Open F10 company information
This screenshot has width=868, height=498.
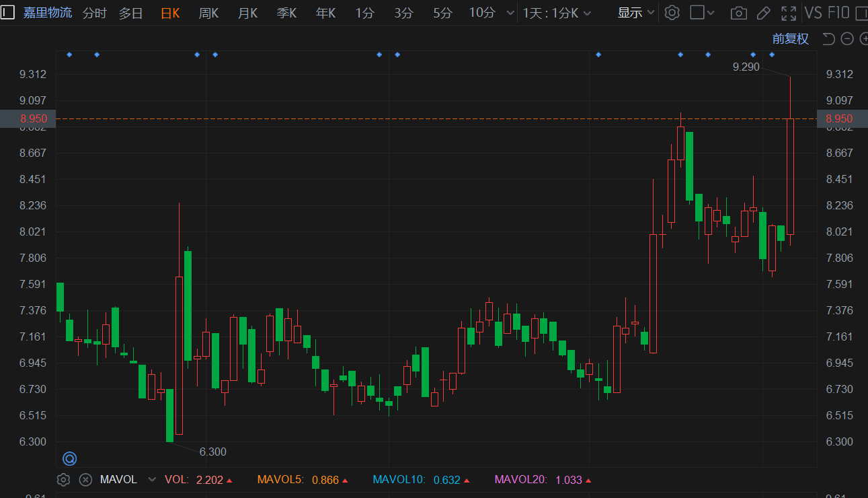click(x=838, y=13)
